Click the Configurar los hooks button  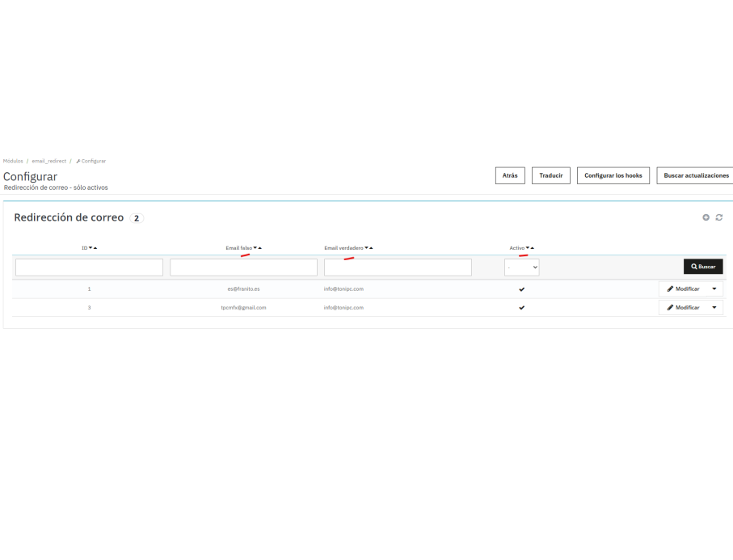[613, 176]
